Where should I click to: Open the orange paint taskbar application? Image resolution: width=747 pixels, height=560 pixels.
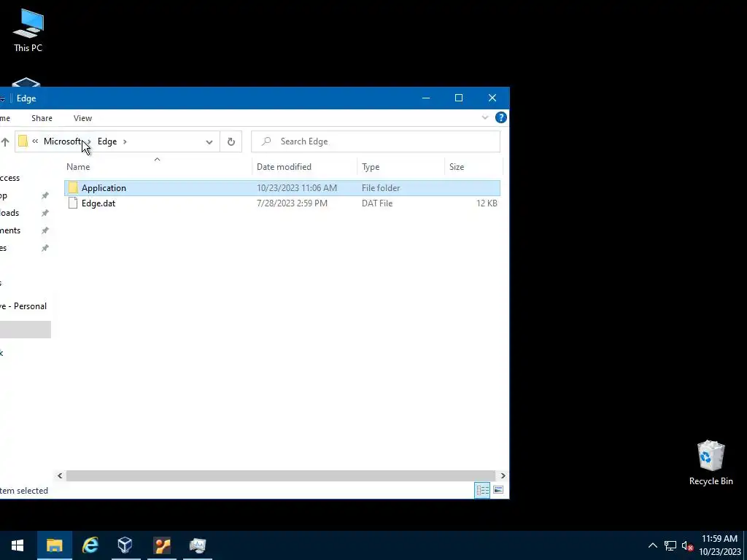162,545
